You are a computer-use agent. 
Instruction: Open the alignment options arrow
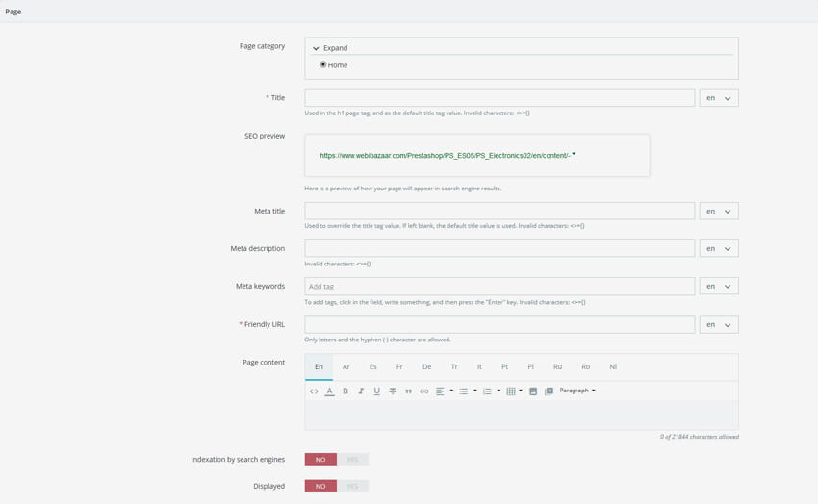point(451,391)
